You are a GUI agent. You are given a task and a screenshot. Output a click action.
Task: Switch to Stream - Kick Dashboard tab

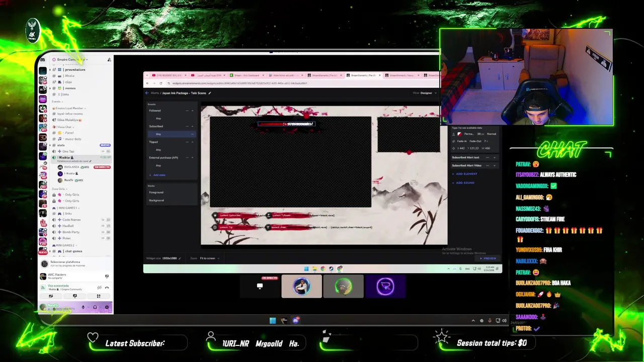click(x=248, y=75)
